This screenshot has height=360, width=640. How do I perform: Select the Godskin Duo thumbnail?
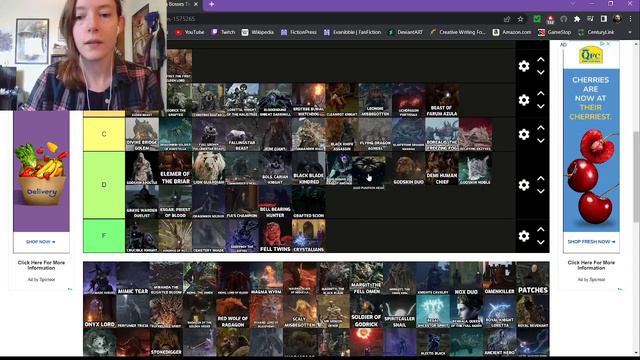[409, 168]
